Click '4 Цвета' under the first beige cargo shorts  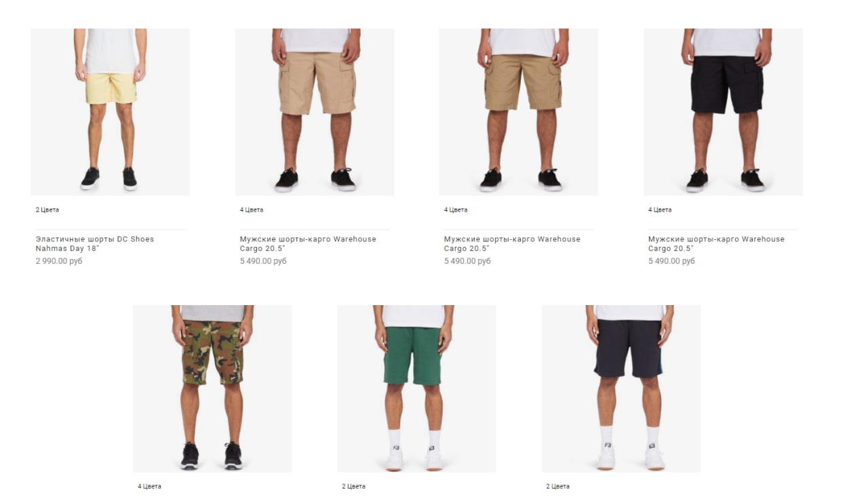(252, 209)
